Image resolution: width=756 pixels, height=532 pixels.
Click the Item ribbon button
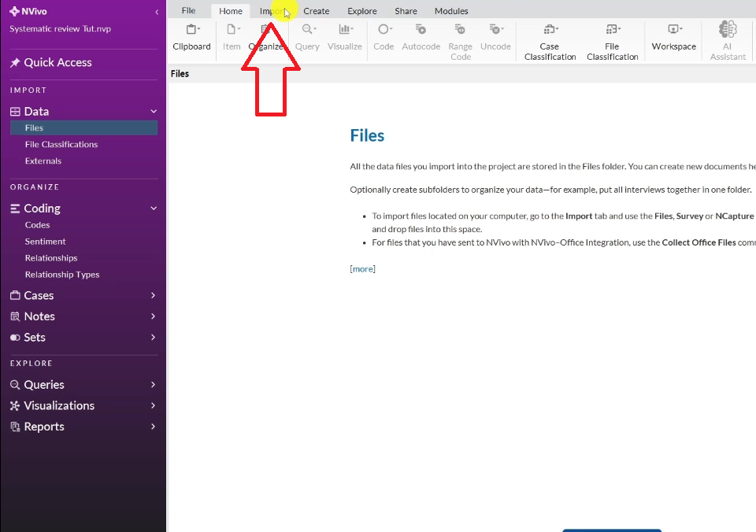pyautogui.click(x=232, y=37)
